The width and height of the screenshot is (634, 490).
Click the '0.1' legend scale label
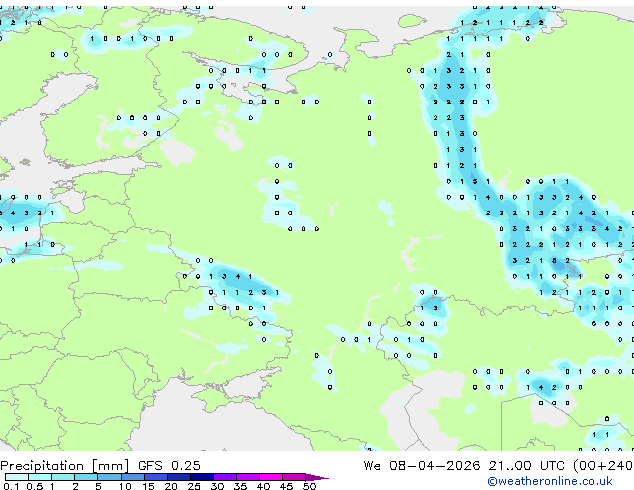coord(11,486)
